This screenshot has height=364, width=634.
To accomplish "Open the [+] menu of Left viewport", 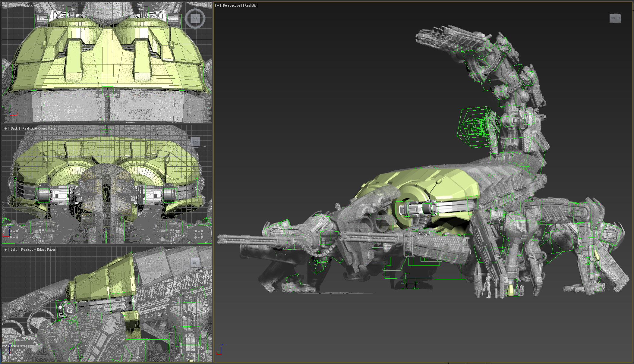I will [x=5, y=249].
